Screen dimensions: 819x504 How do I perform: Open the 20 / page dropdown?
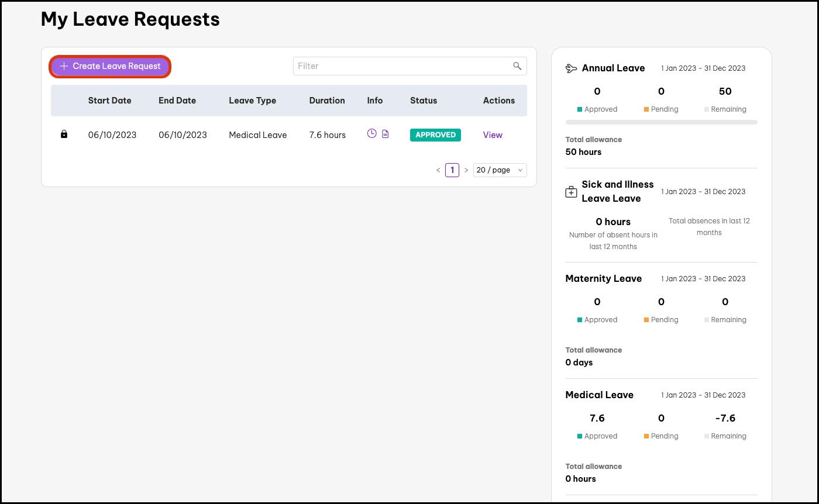tap(500, 170)
